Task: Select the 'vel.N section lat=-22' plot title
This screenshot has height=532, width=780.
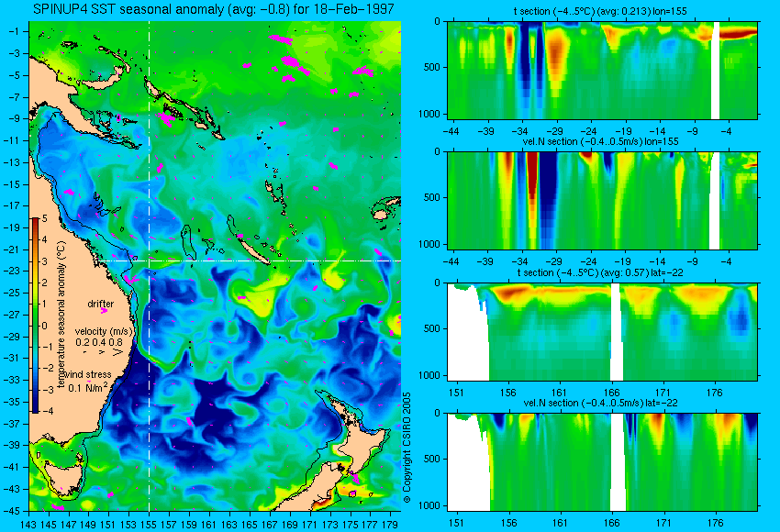Action: (600, 404)
